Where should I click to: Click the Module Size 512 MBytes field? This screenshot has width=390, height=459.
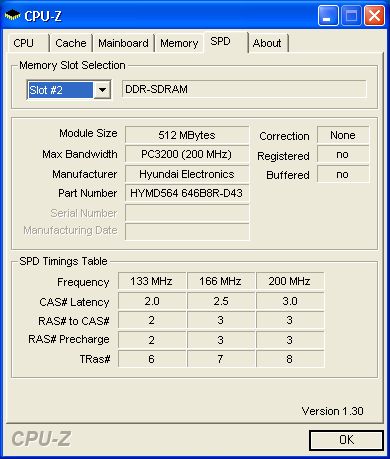[x=187, y=135]
